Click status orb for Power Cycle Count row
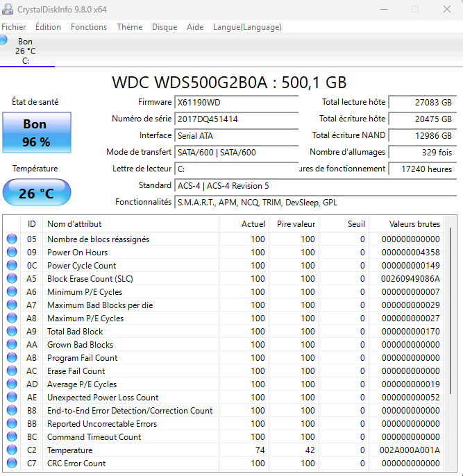 pyautogui.click(x=12, y=265)
